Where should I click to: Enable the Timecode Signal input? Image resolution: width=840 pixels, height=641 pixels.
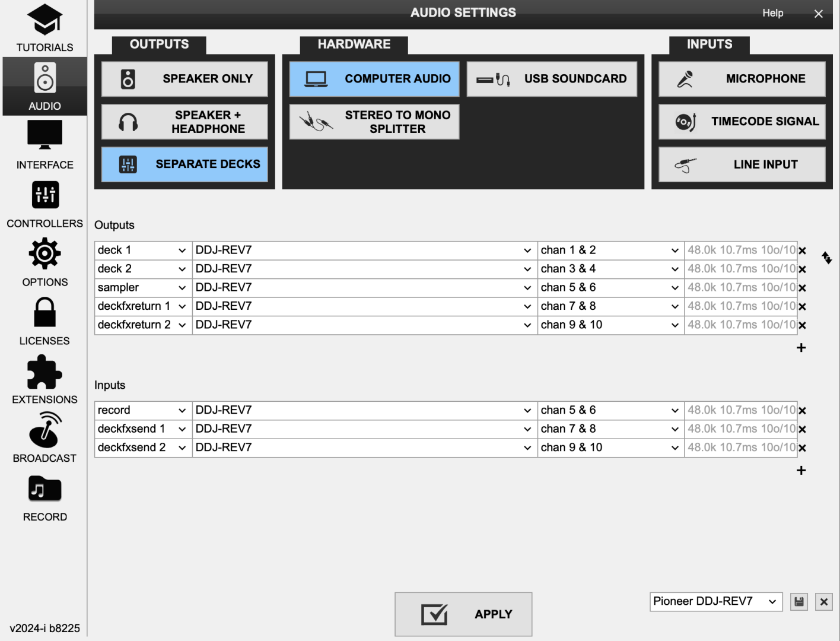pyautogui.click(x=742, y=122)
